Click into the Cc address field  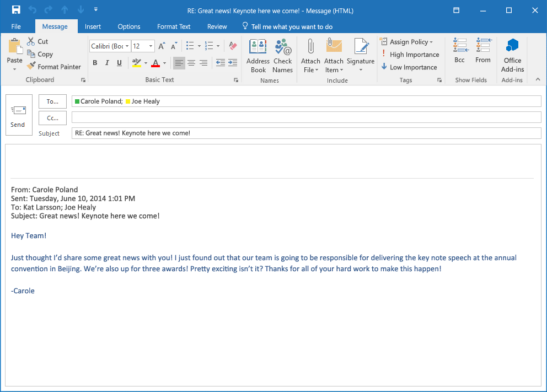306,117
